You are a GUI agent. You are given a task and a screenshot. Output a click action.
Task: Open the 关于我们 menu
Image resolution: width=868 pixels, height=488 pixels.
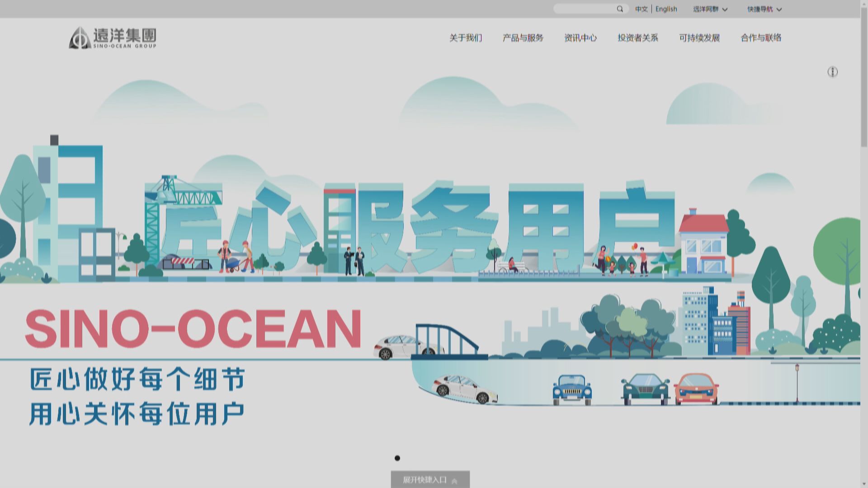click(x=465, y=38)
